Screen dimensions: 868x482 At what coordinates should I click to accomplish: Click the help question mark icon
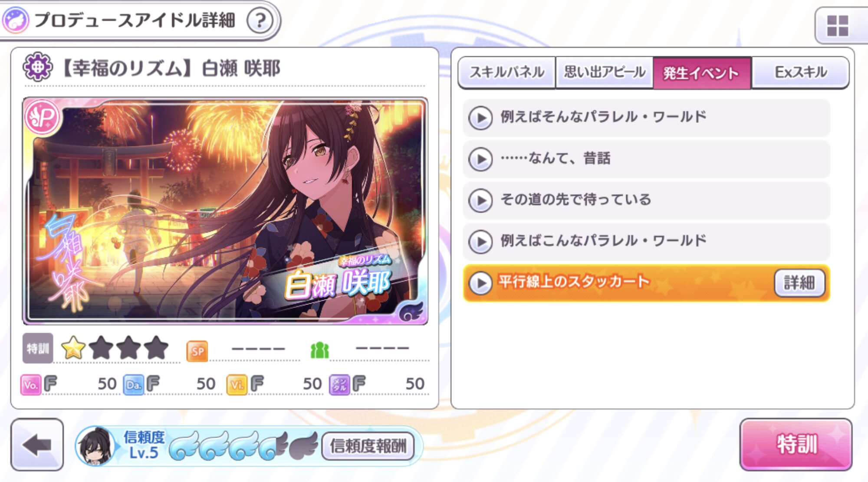click(x=260, y=20)
